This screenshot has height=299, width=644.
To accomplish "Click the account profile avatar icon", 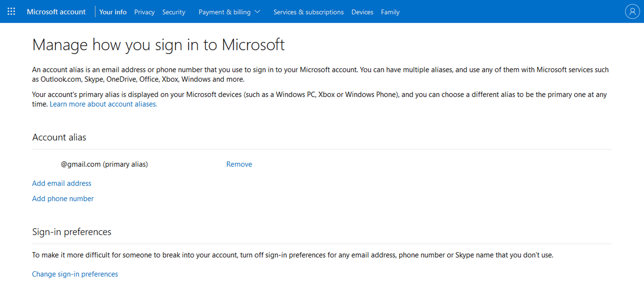I will [632, 12].
